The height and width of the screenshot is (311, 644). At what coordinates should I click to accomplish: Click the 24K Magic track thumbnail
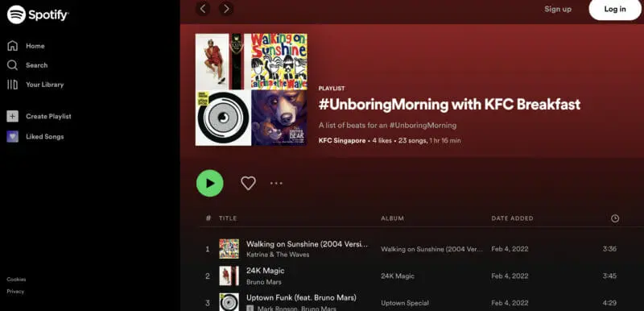point(229,276)
